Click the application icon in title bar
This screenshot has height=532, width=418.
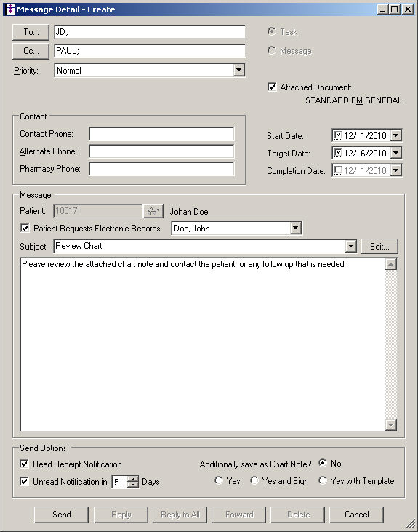click(x=10, y=9)
